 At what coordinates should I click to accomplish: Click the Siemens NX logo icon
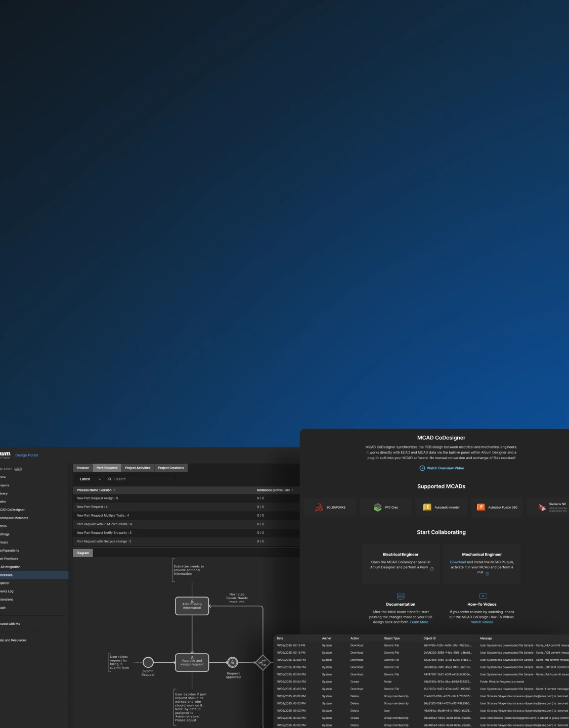(542, 507)
